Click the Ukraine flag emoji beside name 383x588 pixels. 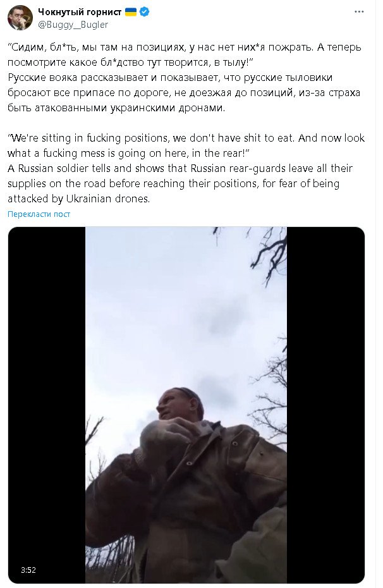click(131, 11)
